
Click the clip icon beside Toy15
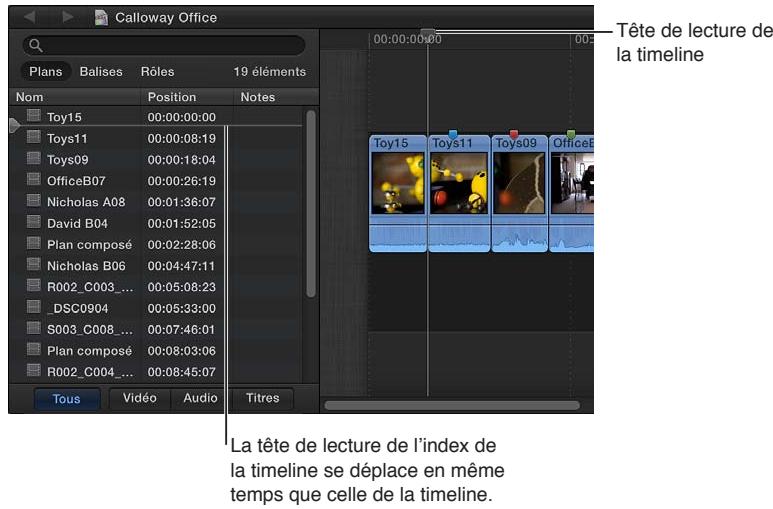(34, 115)
